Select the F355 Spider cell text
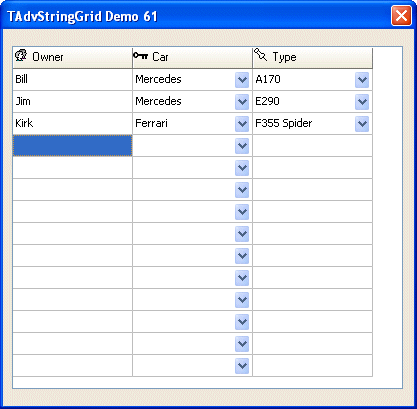The image size is (417, 409). tap(284, 123)
